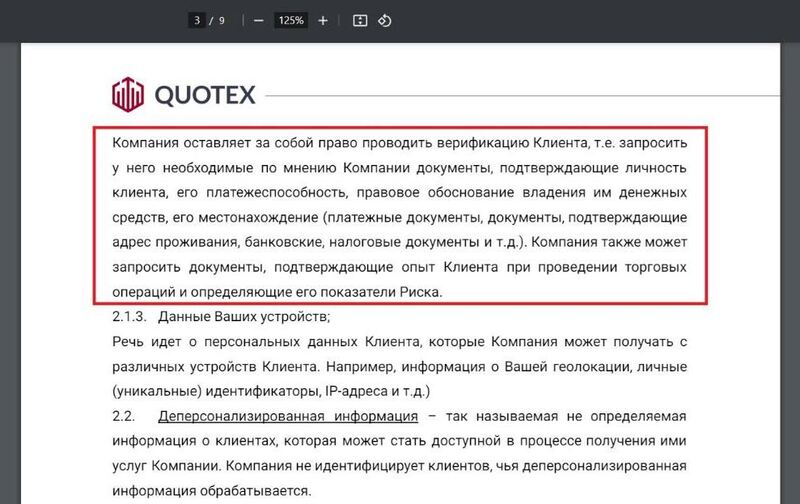Click the line starting "у него необходимые по мнению"
This screenshot has height=504, width=800.
(x=399, y=167)
